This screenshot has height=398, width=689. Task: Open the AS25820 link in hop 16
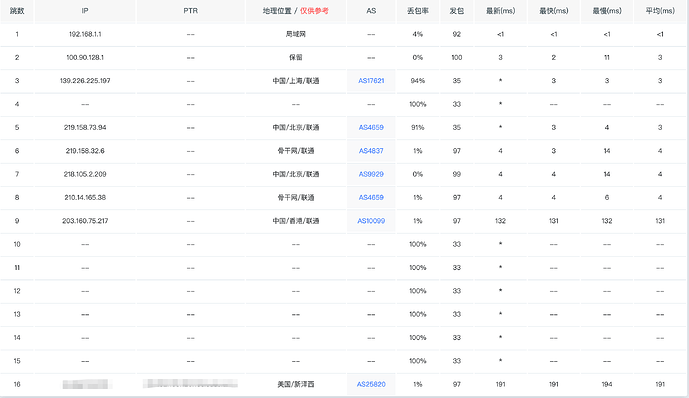371,384
